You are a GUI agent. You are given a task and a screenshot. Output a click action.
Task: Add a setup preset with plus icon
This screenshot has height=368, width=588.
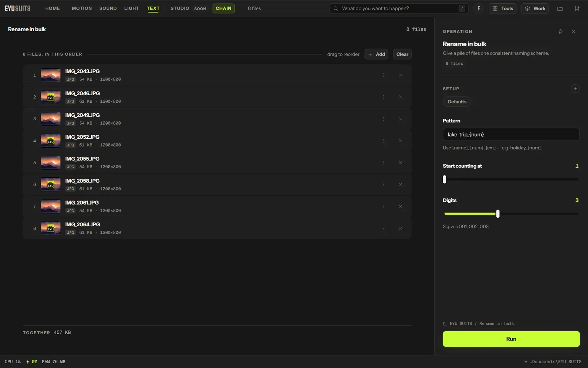pyautogui.click(x=576, y=89)
